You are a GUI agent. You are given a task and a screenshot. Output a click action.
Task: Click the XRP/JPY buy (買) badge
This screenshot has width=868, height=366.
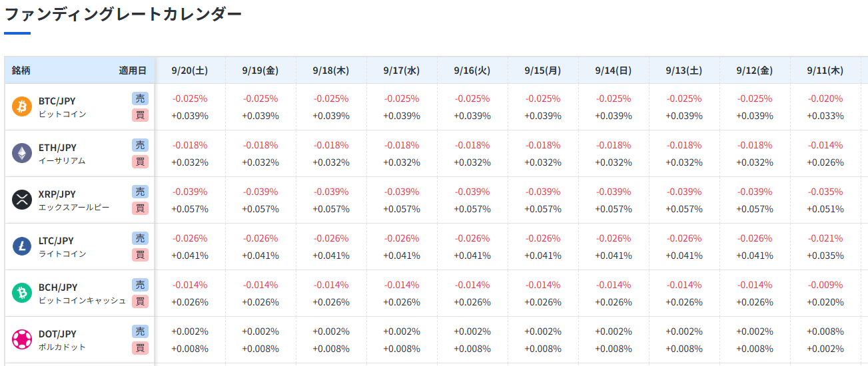click(140, 208)
